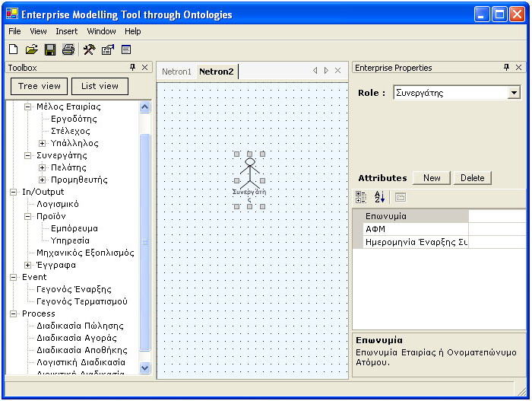The image size is (532, 401).
Task: Click the tab scroll left arrow
Action: [315, 70]
